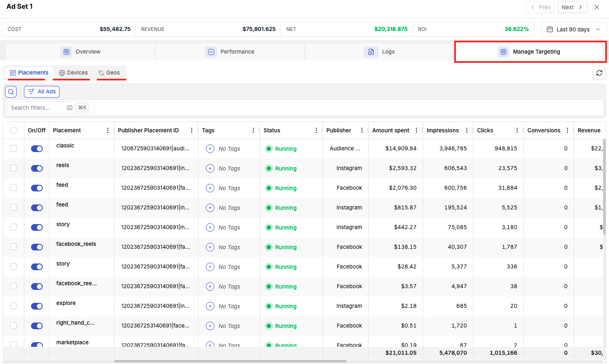609x364 pixels.
Task: Click the Prev ad set button
Action: (540, 7)
